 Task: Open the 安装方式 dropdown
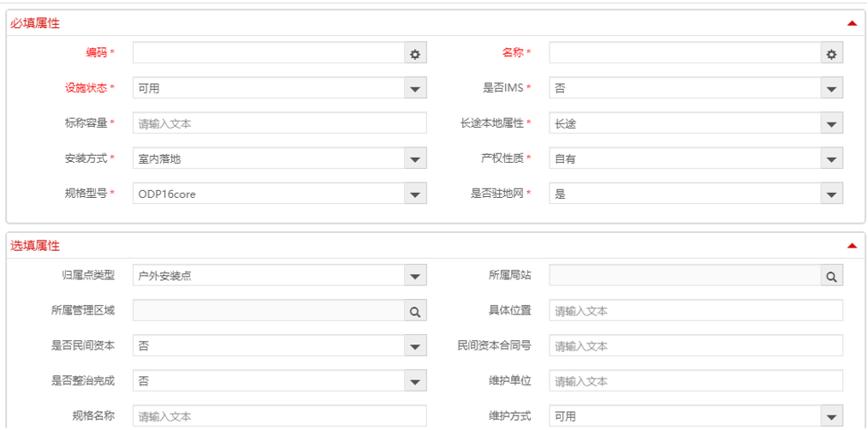coord(415,159)
